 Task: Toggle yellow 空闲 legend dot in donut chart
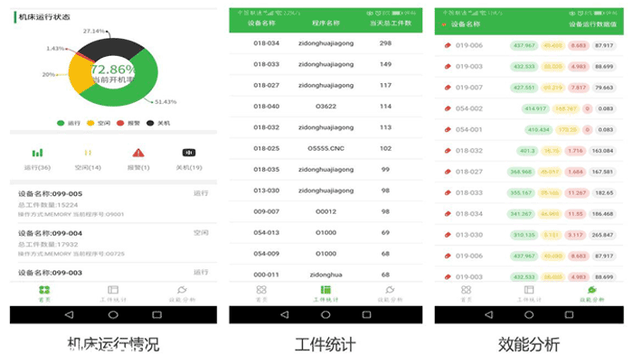tap(90, 123)
